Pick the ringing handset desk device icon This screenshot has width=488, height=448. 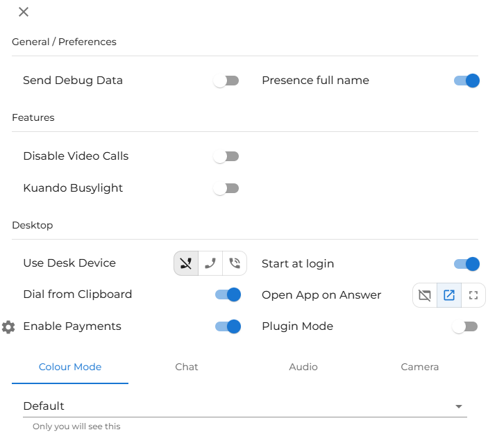pyautogui.click(x=235, y=263)
